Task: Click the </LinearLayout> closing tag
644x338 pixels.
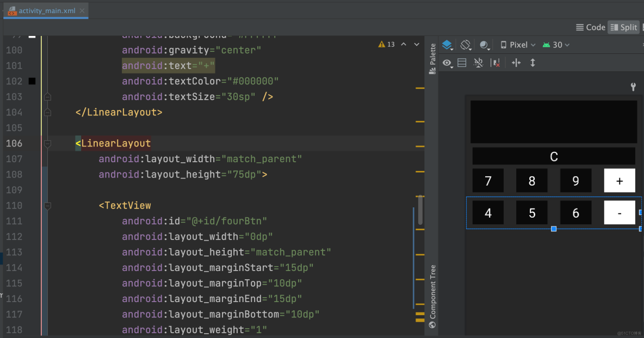Action: pyautogui.click(x=119, y=112)
